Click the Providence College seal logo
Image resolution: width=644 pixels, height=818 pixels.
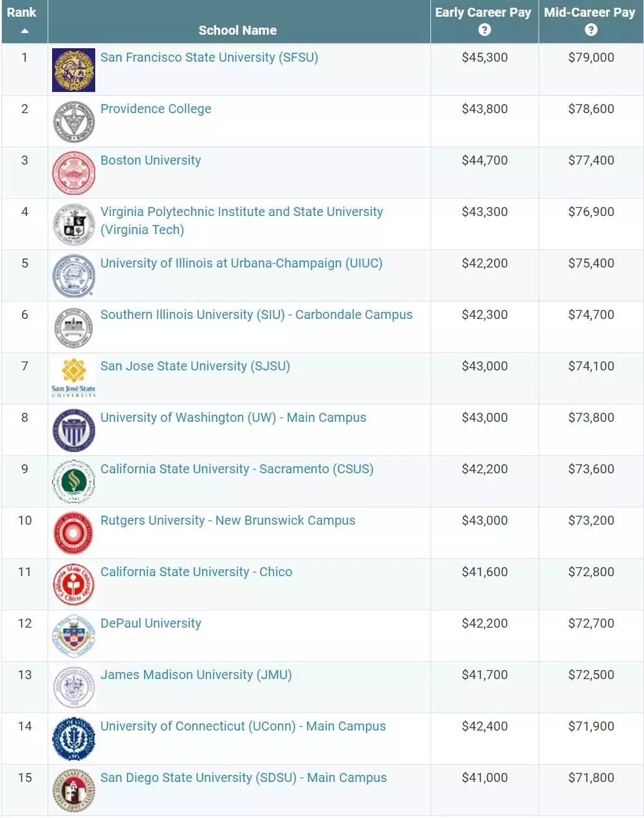pyautogui.click(x=73, y=122)
